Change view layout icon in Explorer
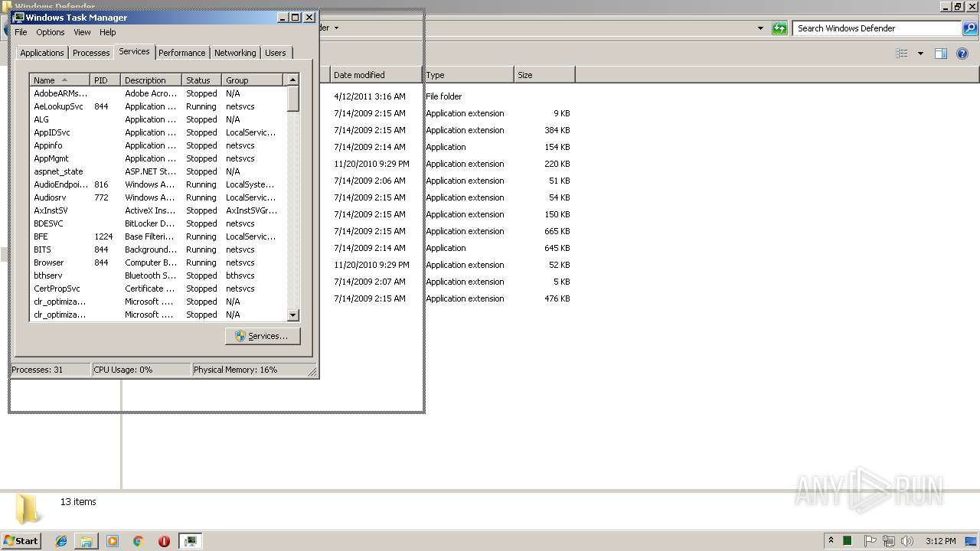The width and height of the screenshot is (980, 551). point(902,54)
